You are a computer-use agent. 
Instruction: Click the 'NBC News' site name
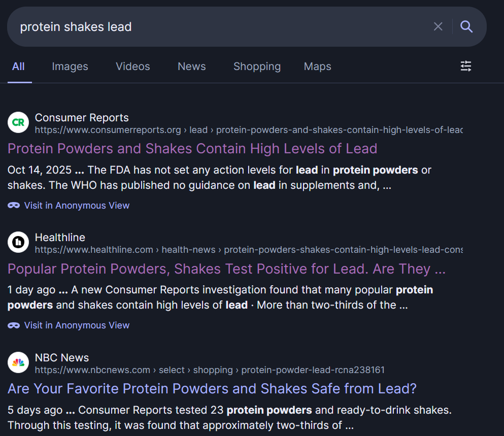[x=62, y=358]
